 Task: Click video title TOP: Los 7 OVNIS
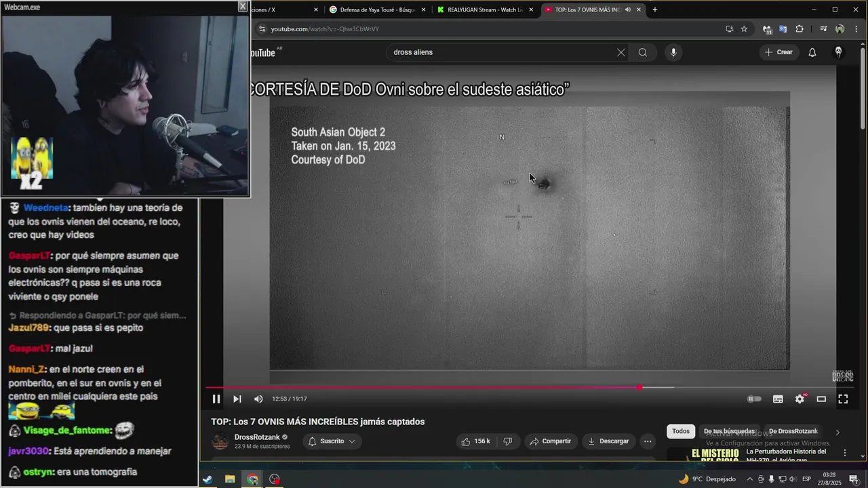coord(317,422)
